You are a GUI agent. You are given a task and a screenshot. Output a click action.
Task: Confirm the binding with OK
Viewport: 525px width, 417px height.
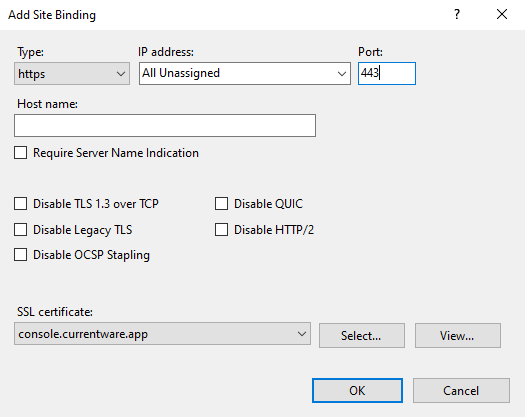pos(357,391)
